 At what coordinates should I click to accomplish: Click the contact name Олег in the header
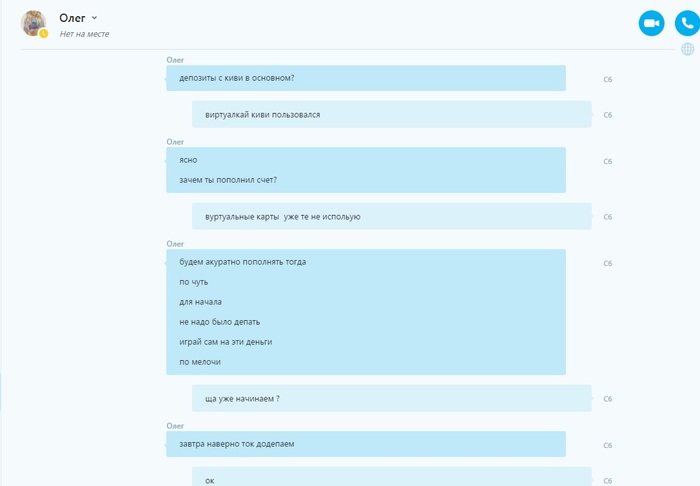[72, 18]
